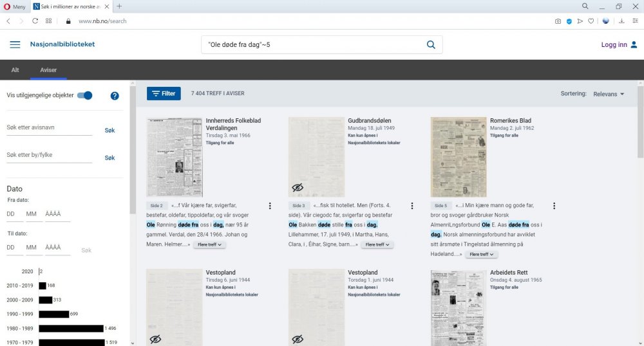Click Søk next to avisnavn field

click(x=109, y=131)
